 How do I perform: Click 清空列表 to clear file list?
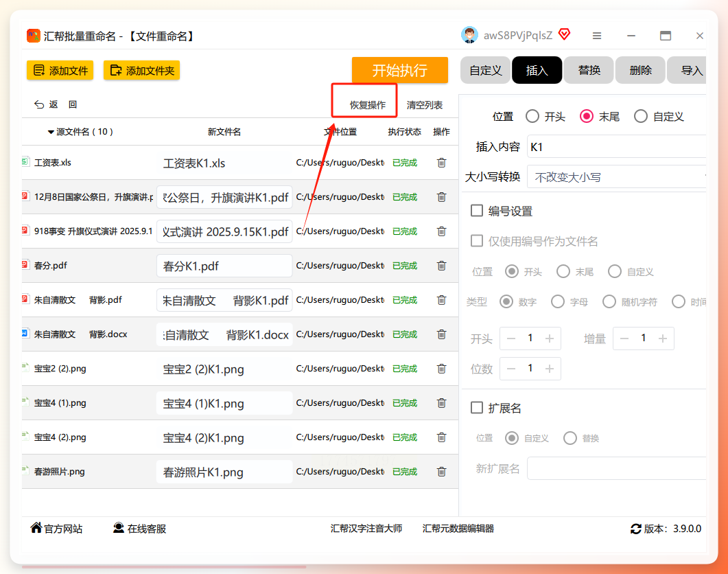pos(424,105)
